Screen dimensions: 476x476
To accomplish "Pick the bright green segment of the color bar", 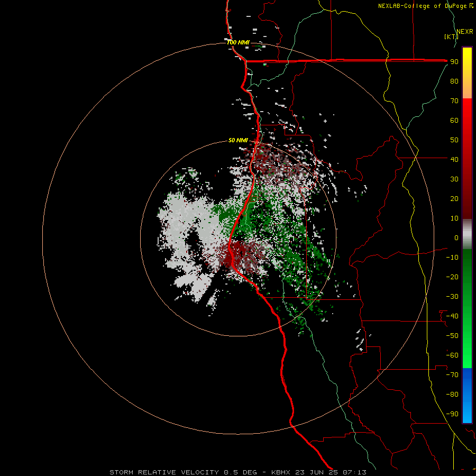I will pyautogui.click(x=467, y=309).
